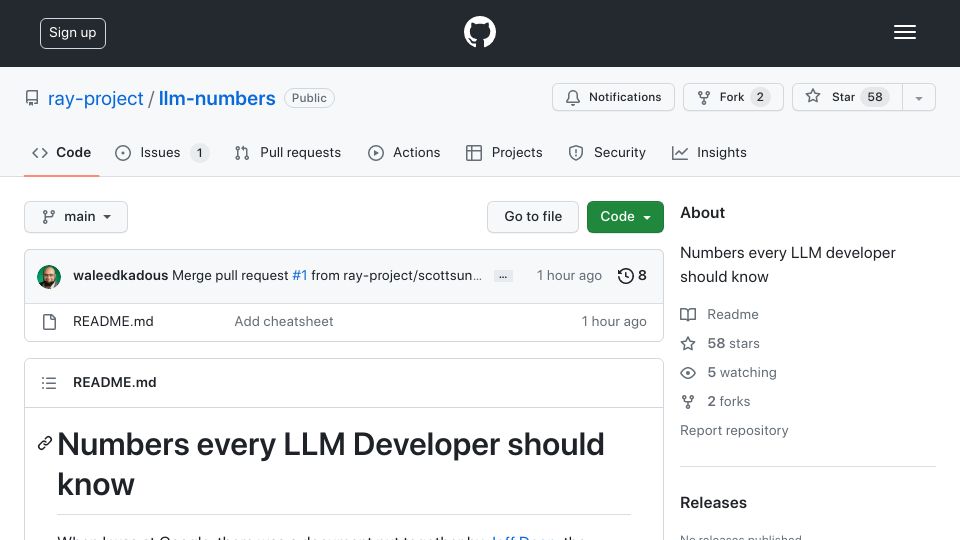Click the 1 hour ago file timestamp
This screenshot has height=540, width=960.
pyautogui.click(x=613, y=321)
